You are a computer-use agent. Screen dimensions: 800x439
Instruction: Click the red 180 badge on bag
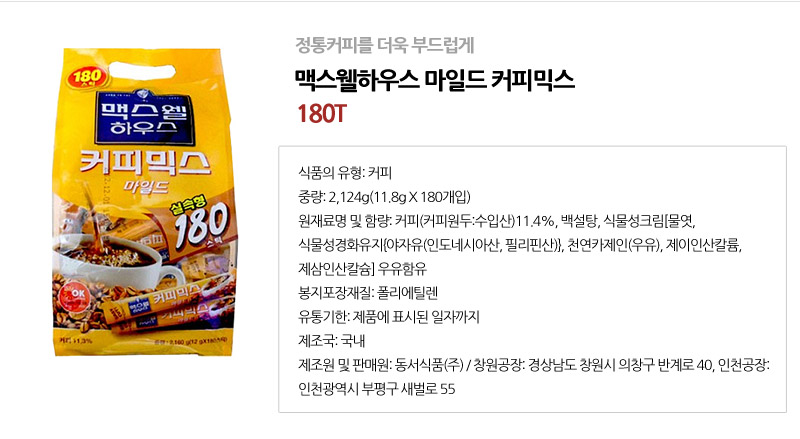(88, 78)
